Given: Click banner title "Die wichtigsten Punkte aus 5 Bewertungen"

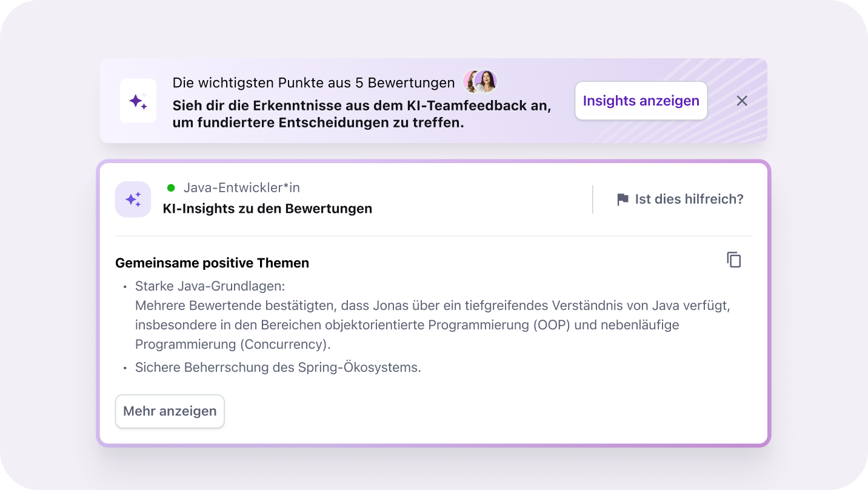Looking at the screenshot, I should (x=313, y=83).
